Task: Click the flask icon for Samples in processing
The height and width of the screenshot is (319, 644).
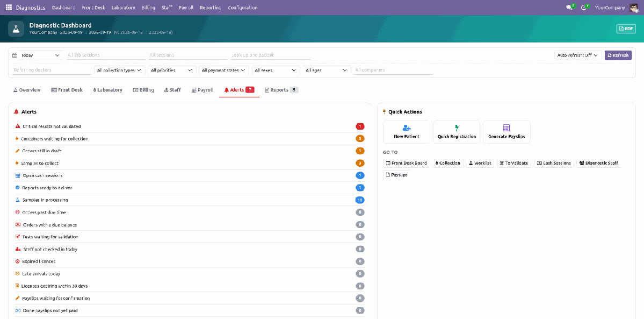Action: (x=18, y=200)
